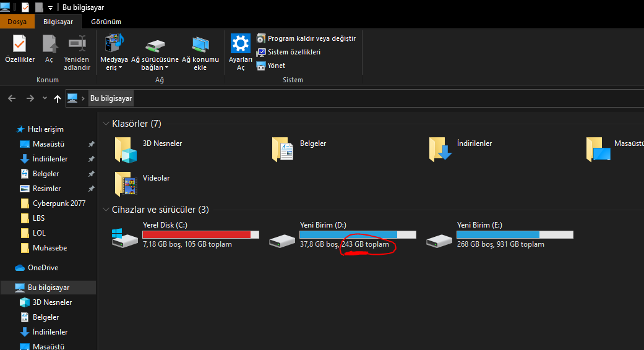
Task: Click the E: drive usage bar
Action: coord(515,235)
